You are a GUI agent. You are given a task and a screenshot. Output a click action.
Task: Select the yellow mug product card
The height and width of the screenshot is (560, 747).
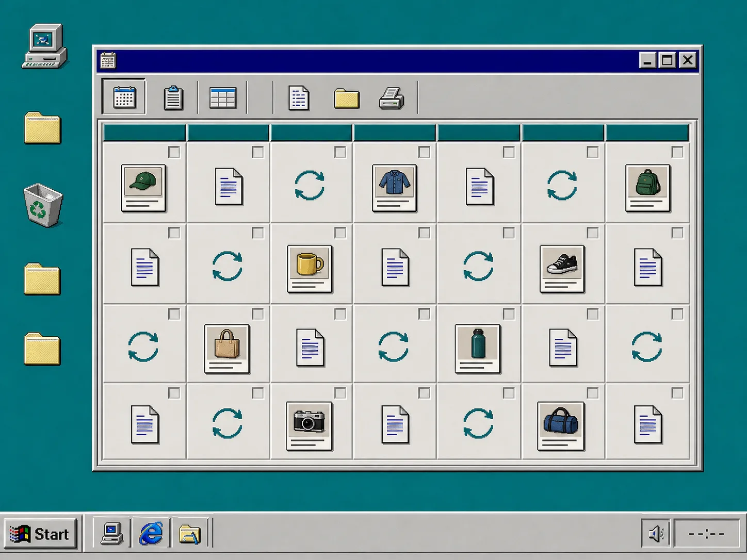(x=310, y=269)
